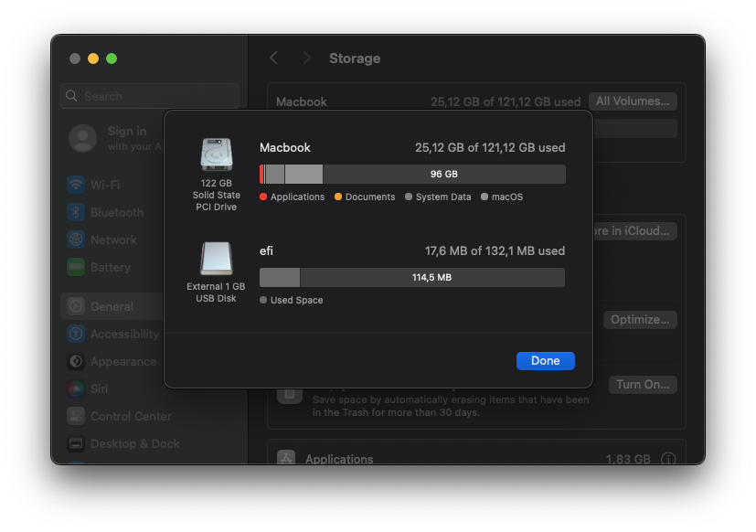Image resolution: width=756 pixels, height=532 pixels.
Task: Switch to the Appearance settings pane
Action: click(122, 361)
